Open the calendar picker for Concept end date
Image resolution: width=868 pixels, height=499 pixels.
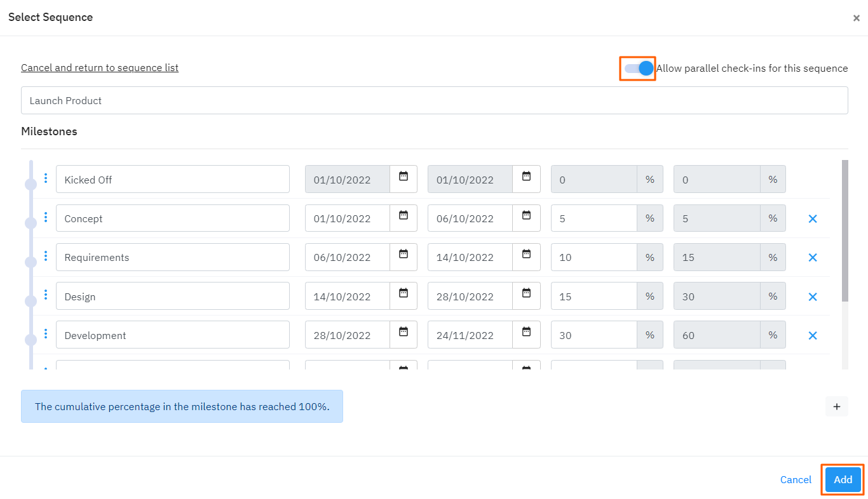526,218
